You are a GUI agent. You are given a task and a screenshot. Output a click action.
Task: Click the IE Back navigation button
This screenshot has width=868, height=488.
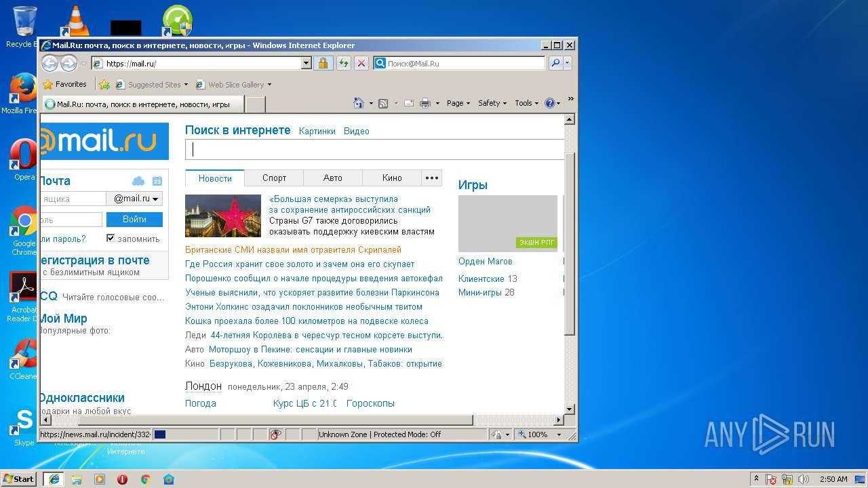[x=50, y=63]
